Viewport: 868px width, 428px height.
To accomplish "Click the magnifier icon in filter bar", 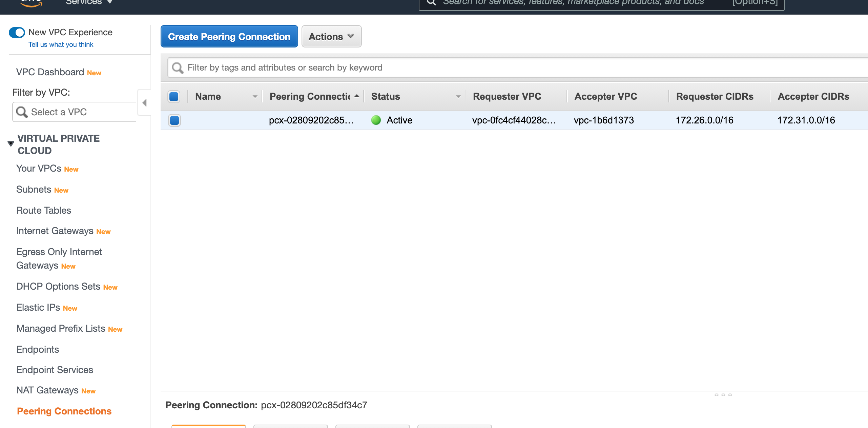I will click(178, 68).
